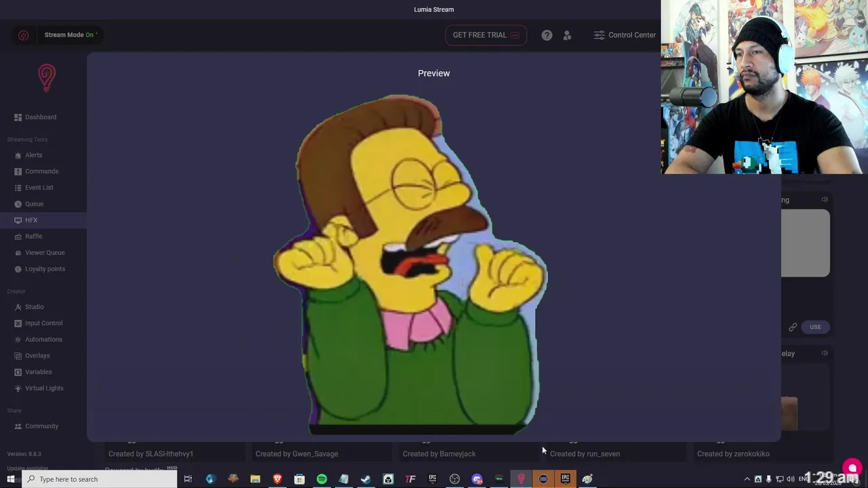The width and height of the screenshot is (868, 488).
Task: Open Microsoft Store from the taskbar
Action: [x=299, y=479]
